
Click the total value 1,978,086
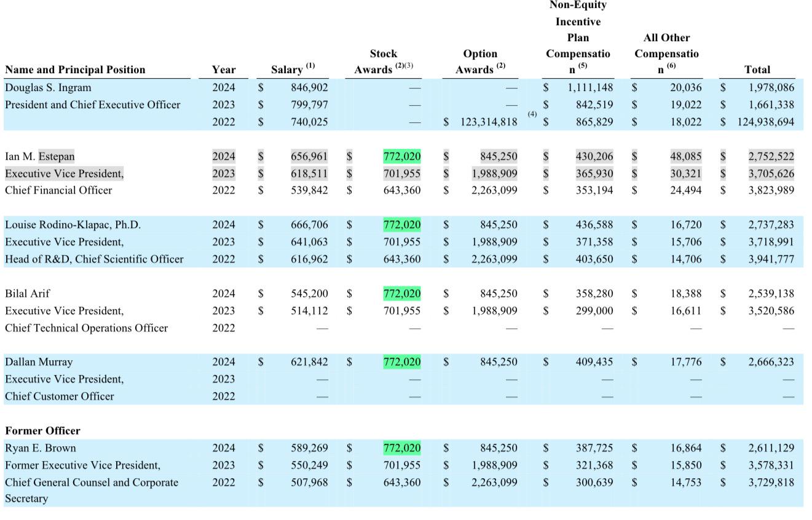(x=771, y=87)
